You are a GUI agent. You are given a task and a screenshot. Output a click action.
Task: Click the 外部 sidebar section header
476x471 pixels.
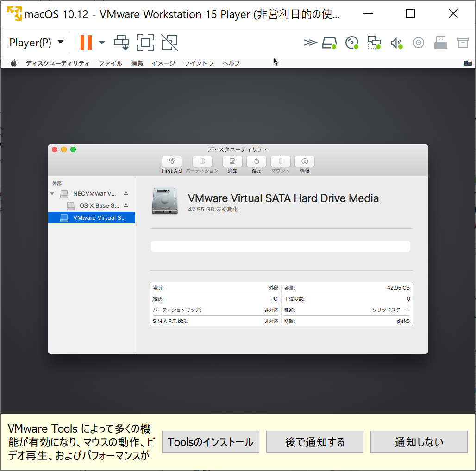[57, 183]
